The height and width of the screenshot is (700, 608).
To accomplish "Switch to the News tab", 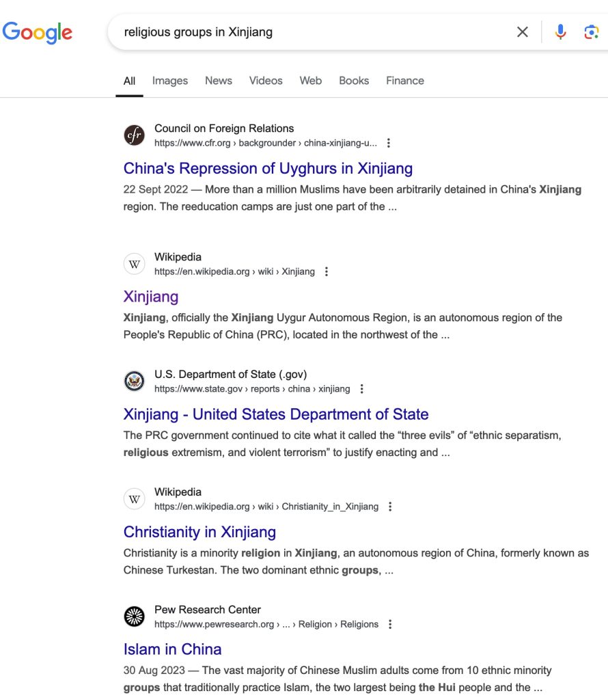I will point(219,81).
